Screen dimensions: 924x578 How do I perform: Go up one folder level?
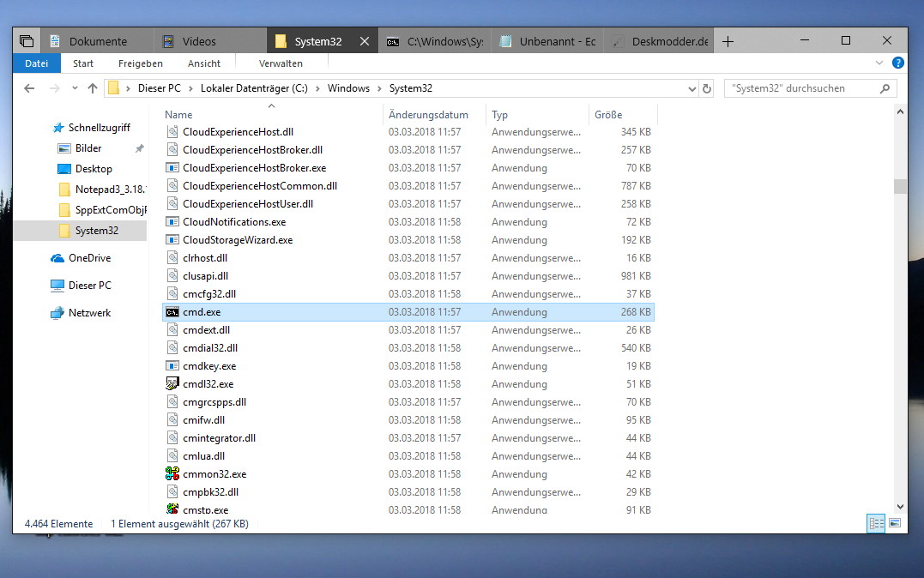tap(93, 88)
